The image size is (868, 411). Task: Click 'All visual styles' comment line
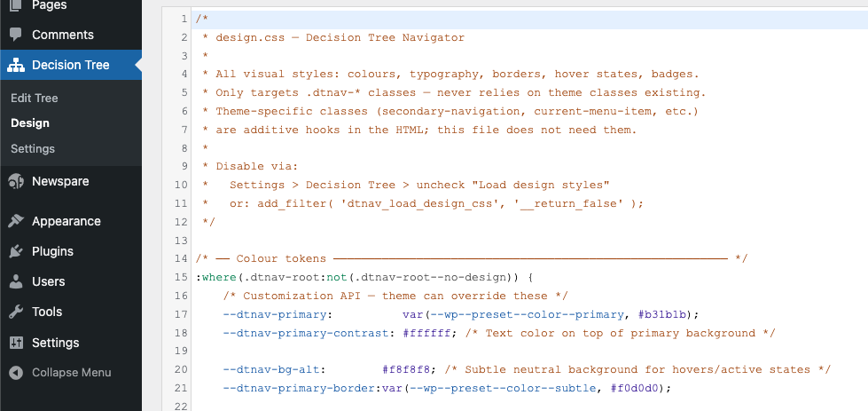[457, 75]
